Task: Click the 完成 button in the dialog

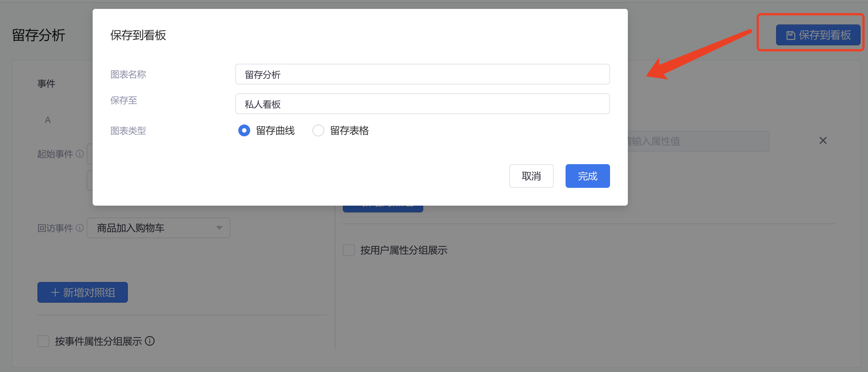Action: click(x=587, y=176)
